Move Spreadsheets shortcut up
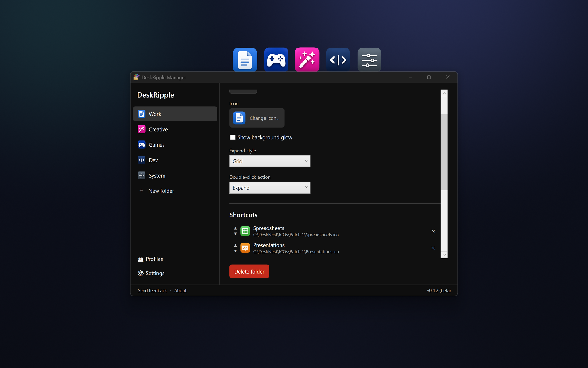The width and height of the screenshot is (588, 368). coord(235,228)
